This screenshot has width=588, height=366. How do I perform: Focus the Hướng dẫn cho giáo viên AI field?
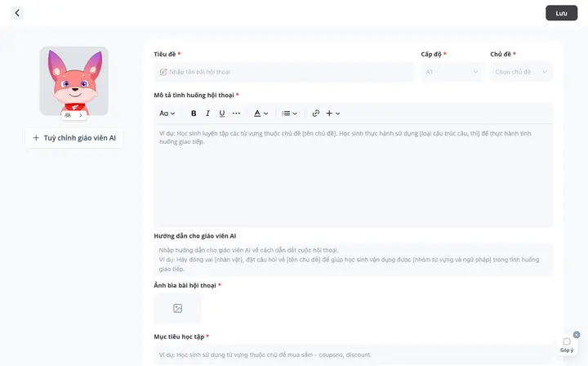point(354,260)
